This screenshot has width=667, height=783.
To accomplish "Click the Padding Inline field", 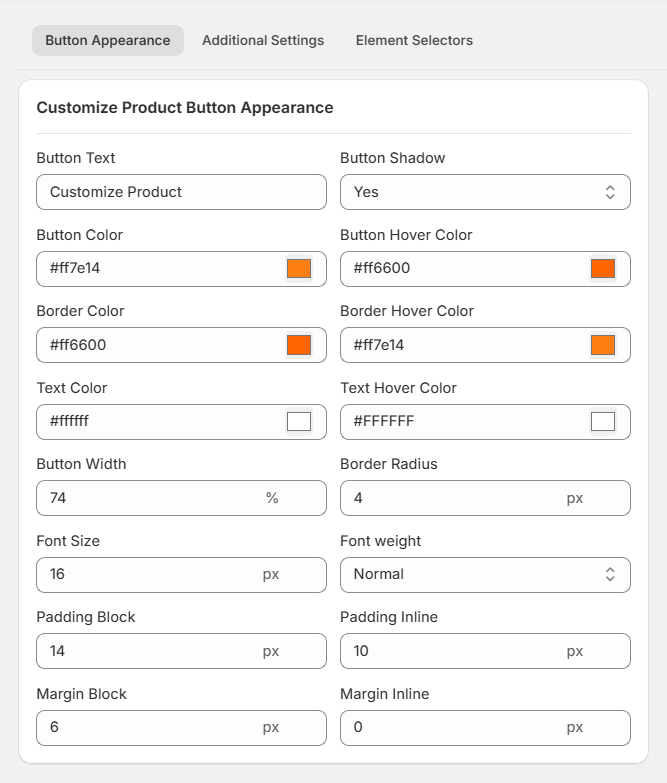I will tap(450, 651).
